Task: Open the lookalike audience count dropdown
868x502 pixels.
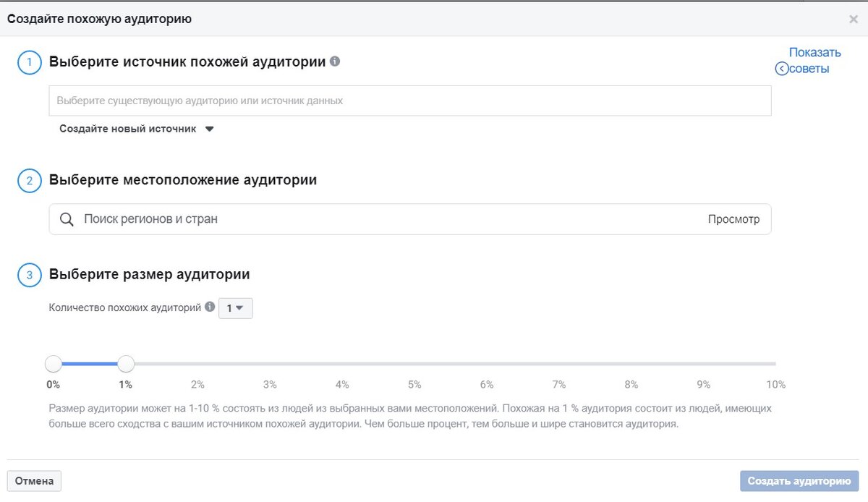Action: pyautogui.click(x=236, y=308)
